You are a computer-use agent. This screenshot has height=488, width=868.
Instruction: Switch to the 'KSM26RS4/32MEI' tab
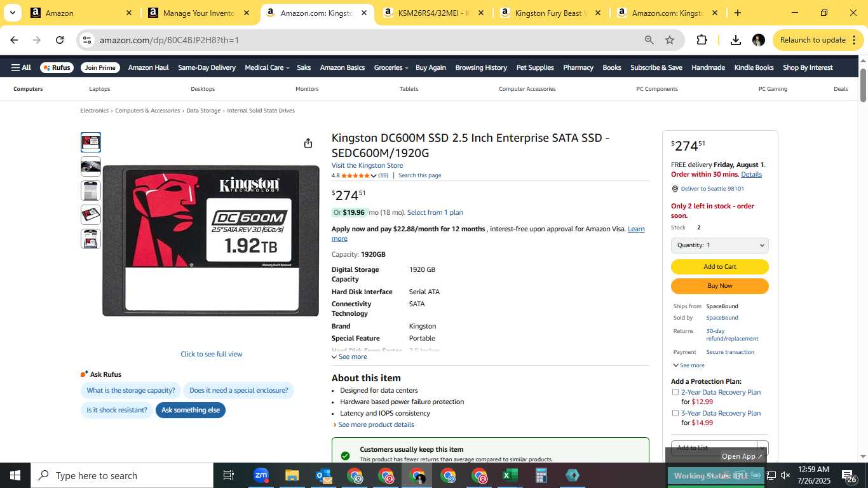tap(433, 13)
